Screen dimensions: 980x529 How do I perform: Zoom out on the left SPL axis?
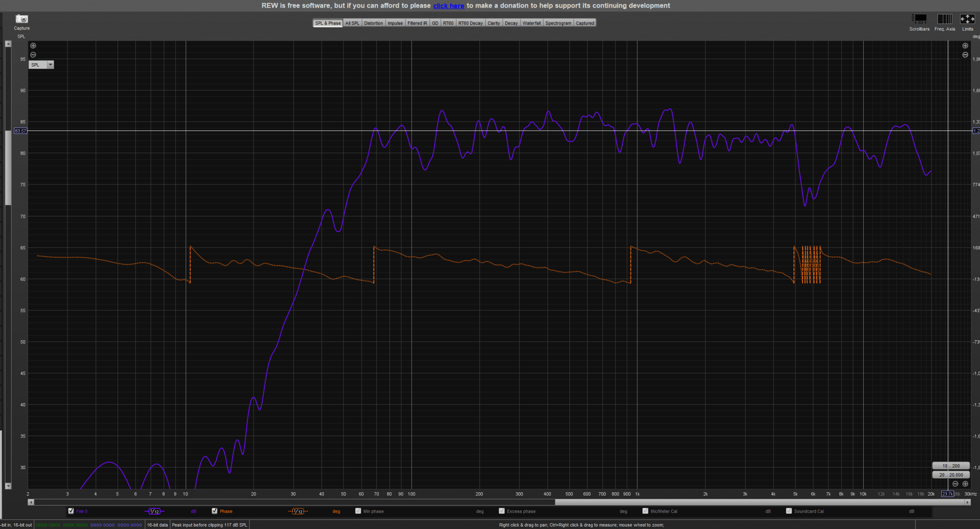(33, 55)
